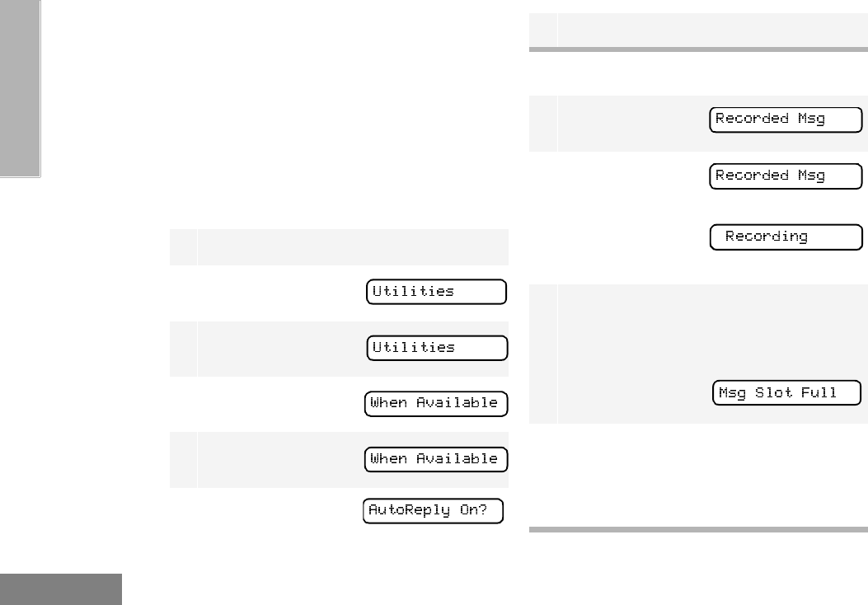Click the Recorded Msg box in white row
868x605 pixels.
[786, 176]
